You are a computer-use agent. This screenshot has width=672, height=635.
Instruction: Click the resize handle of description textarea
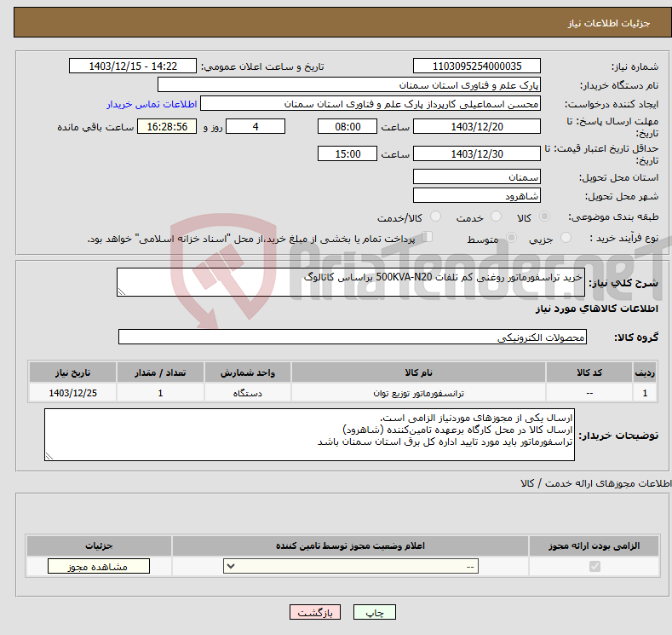[122, 292]
